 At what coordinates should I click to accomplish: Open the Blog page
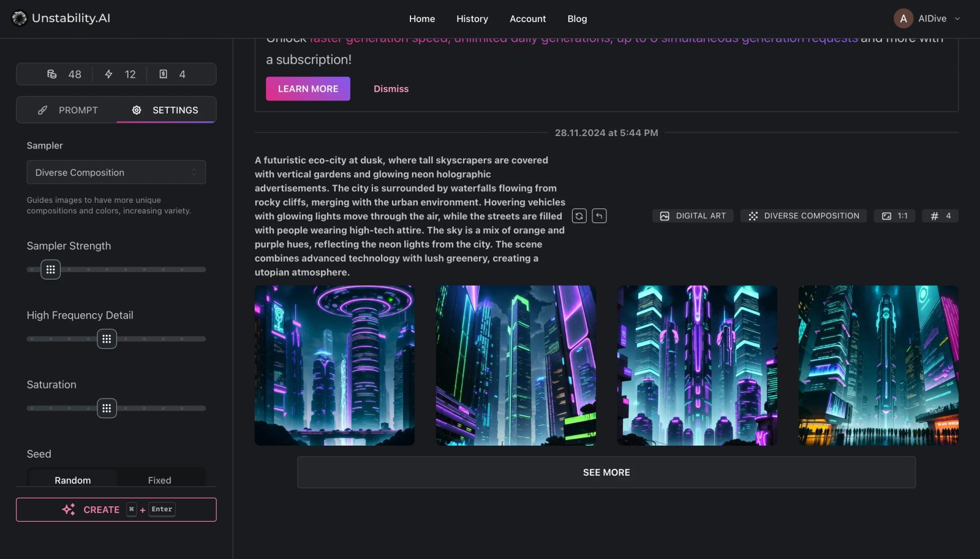[577, 19]
